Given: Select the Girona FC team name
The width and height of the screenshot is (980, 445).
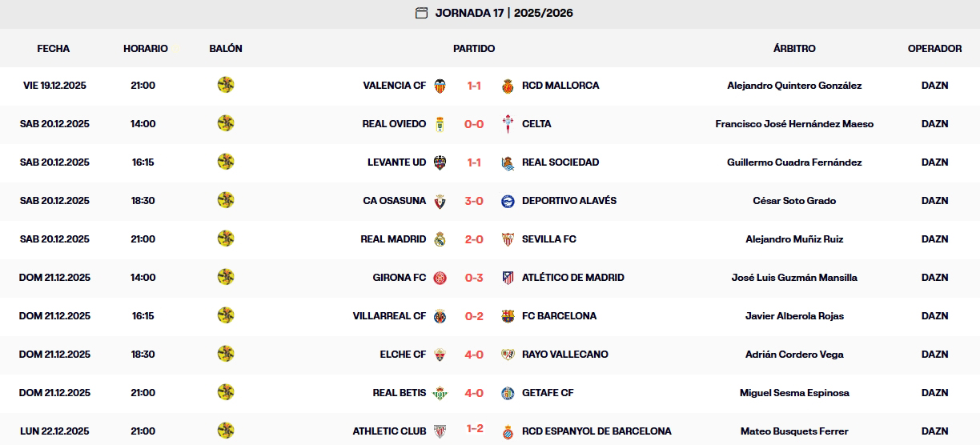Looking at the screenshot, I should (x=400, y=278).
